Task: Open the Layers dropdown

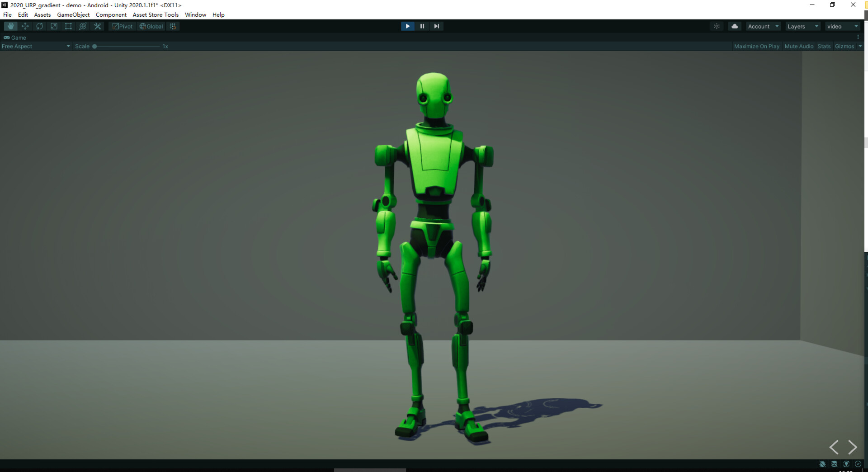Action: click(x=802, y=26)
